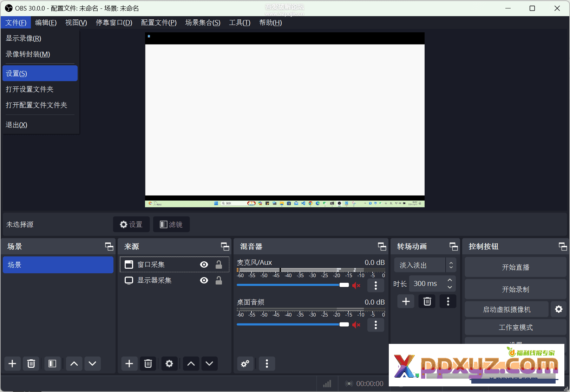The width and height of the screenshot is (570, 392).
Task: Choose 录像转封装 from the File menu
Action: coord(40,54)
